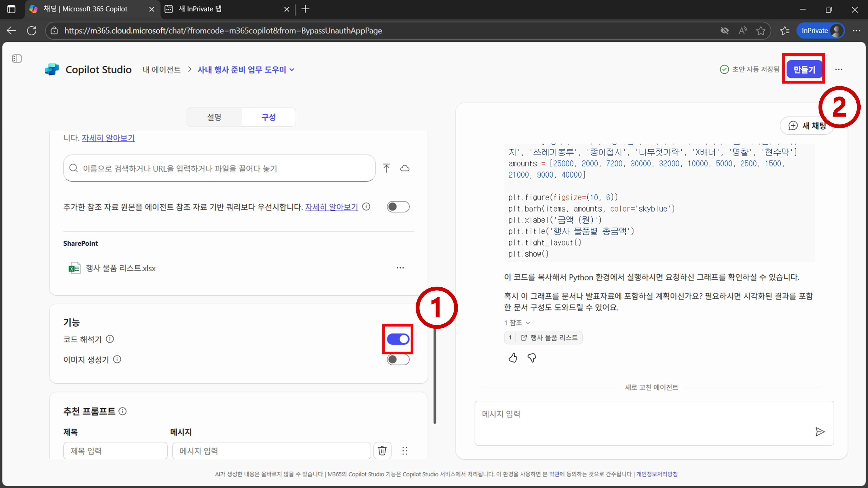Viewport: 868px width, 488px height.
Task: Open more options for 행사 물품 리스트.xlsx
Action: 400,268
